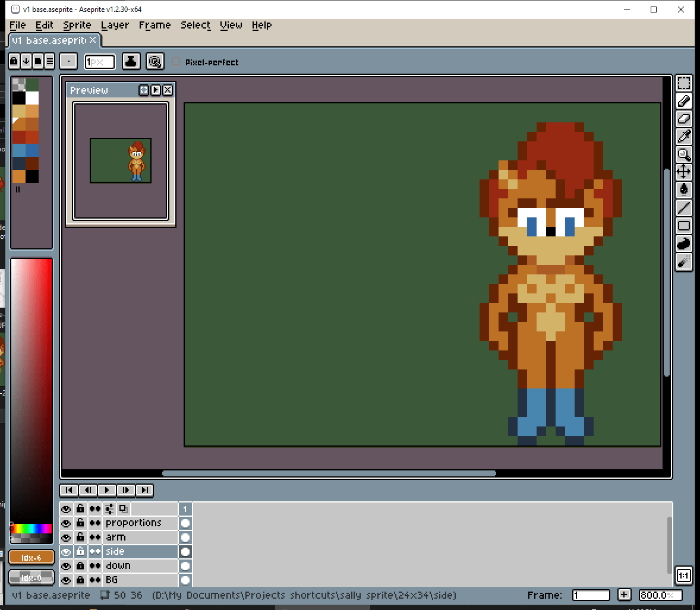Open the palette presets button
Screen dimensions: 700x610
point(38,61)
